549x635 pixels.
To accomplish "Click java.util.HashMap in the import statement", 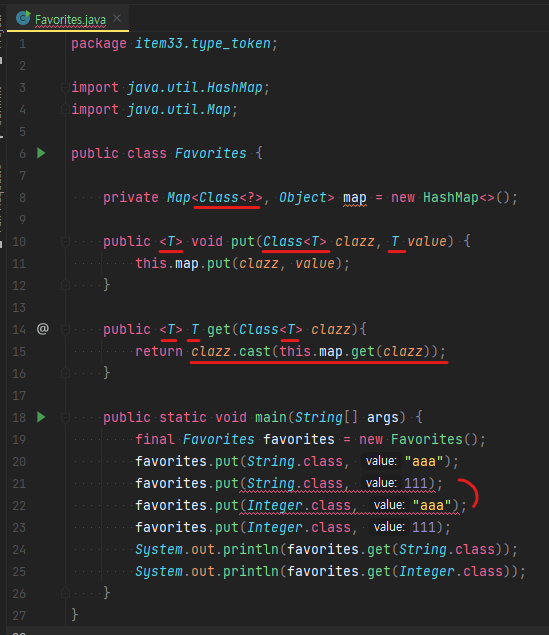I will (x=195, y=87).
